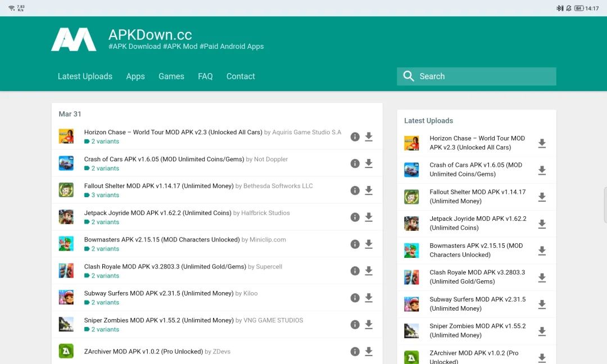Open the Latest Uploads menu item

click(85, 76)
